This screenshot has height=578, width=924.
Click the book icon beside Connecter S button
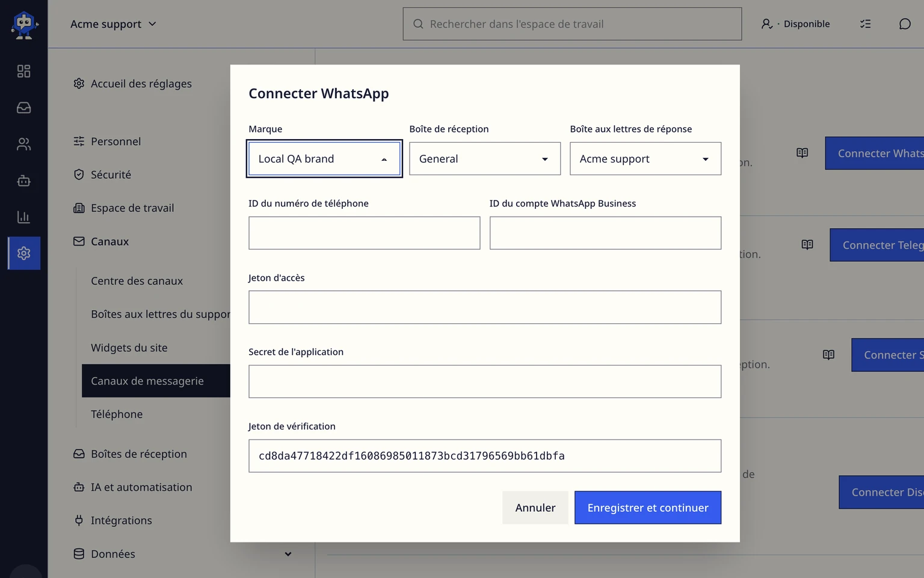[828, 355]
